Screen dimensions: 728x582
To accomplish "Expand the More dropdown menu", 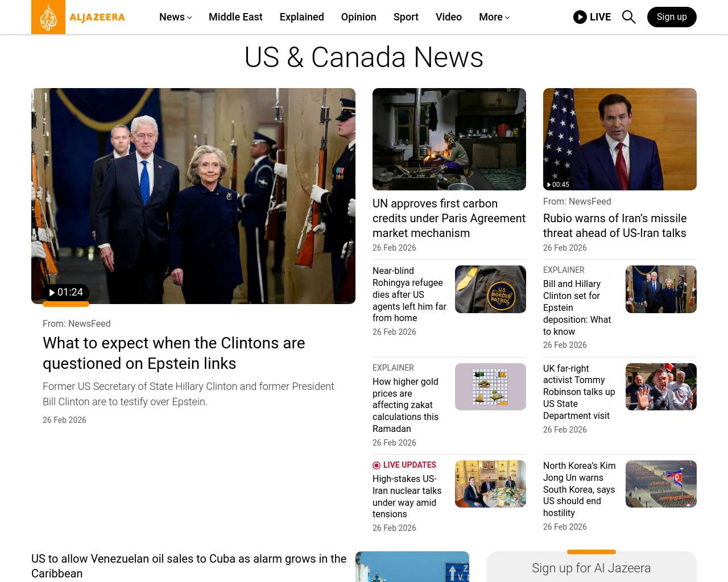I will 494,17.
